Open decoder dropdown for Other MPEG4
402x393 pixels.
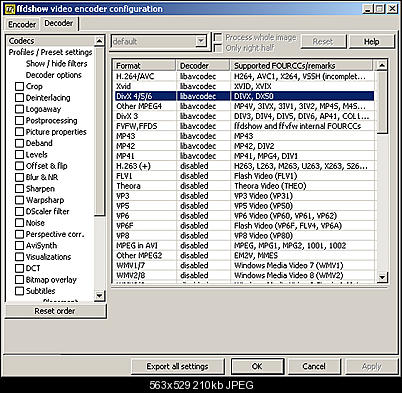coord(203,106)
